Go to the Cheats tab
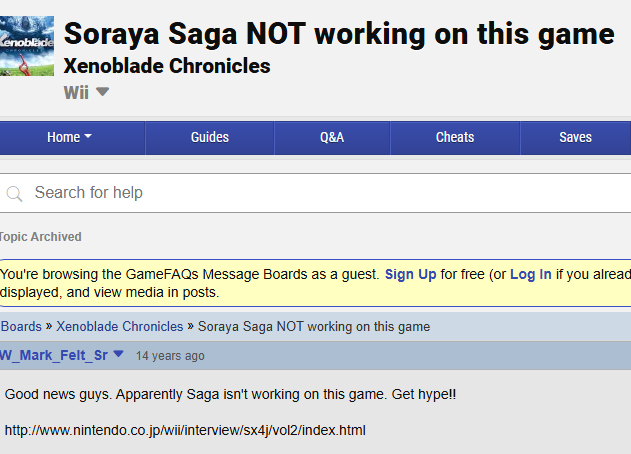 pyautogui.click(x=455, y=137)
